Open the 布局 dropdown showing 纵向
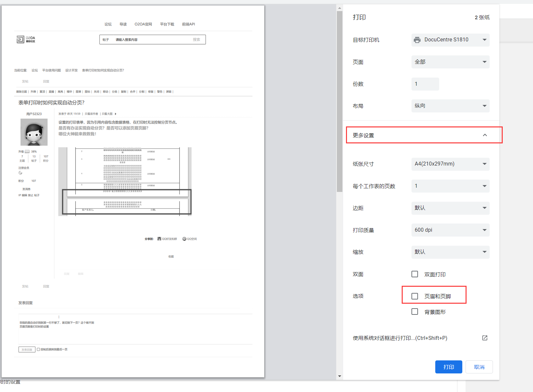 tap(451, 106)
